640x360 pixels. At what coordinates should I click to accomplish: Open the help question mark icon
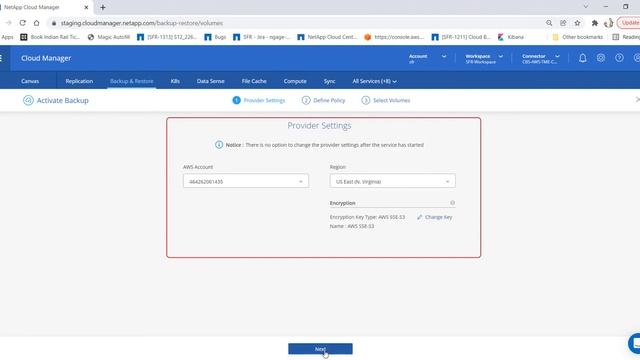click(x=619, y=58)
